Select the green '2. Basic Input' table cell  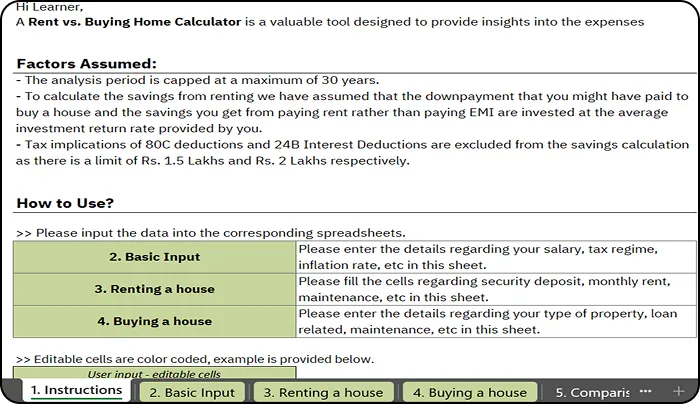tap(154, 257)
